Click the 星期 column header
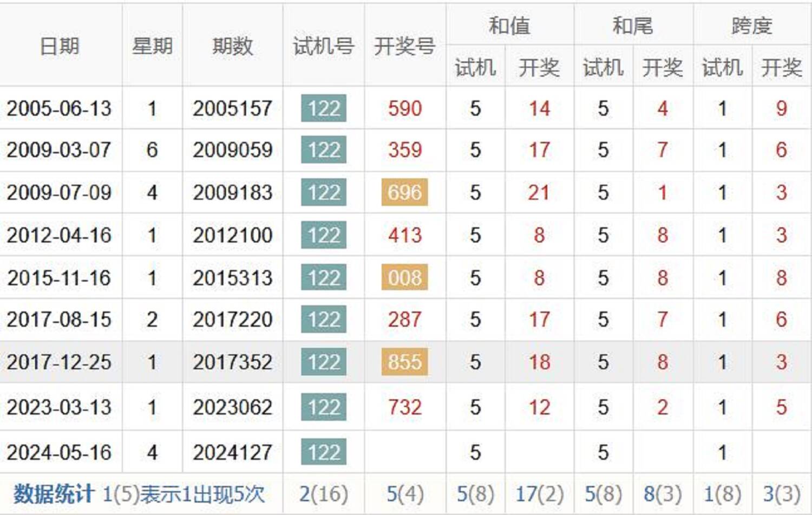812x515 pixels. coord(152,46)
